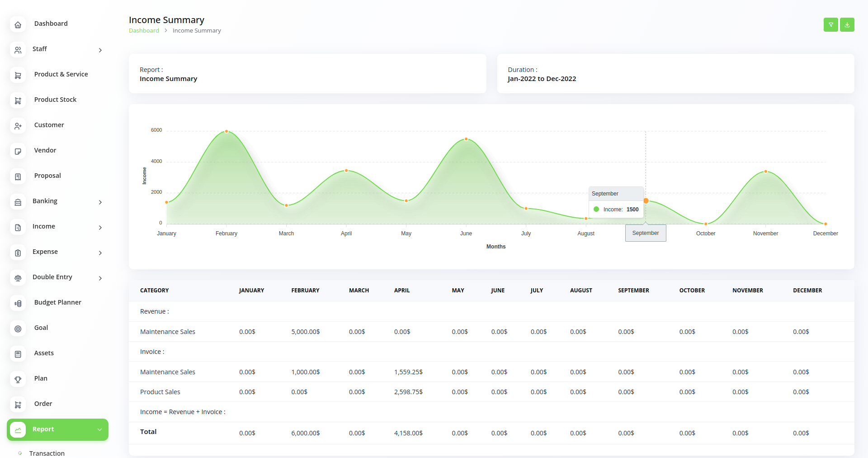The height and width of the screenshot is (458, 868).
Task: Click the green download icon button
Action: click(x=847, y=25)
